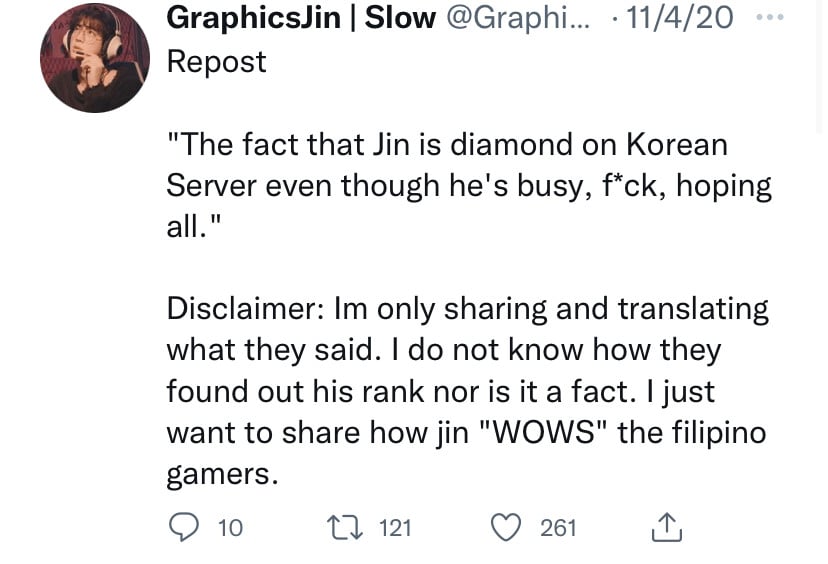
Task: Open the share upload-arrow icon
Action: point(666,527)
